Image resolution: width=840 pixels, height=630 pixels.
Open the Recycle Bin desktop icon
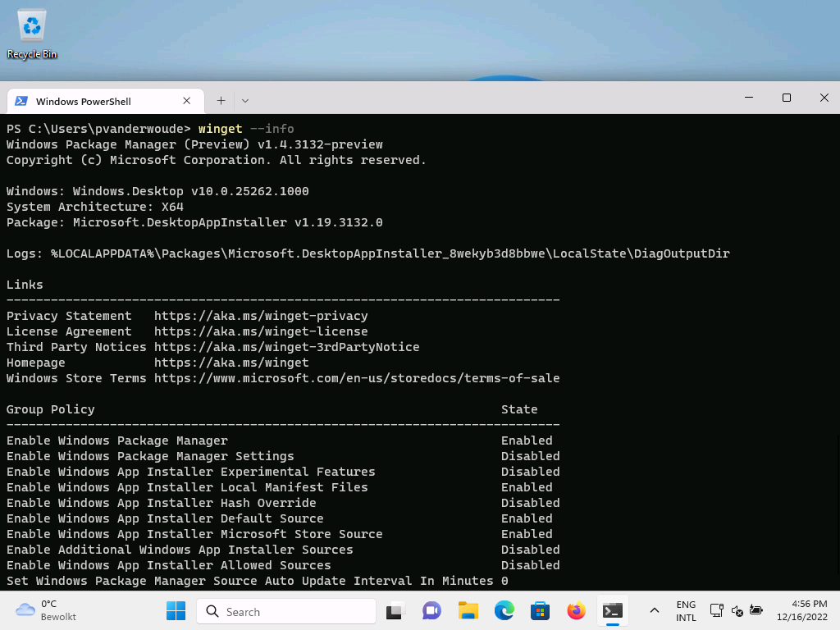(32, 33)
